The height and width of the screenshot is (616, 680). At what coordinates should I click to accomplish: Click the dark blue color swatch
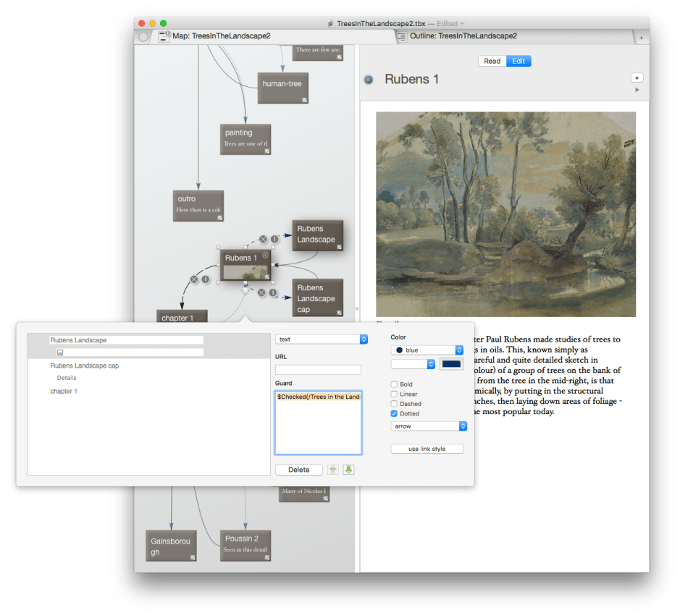pos(451,365)
